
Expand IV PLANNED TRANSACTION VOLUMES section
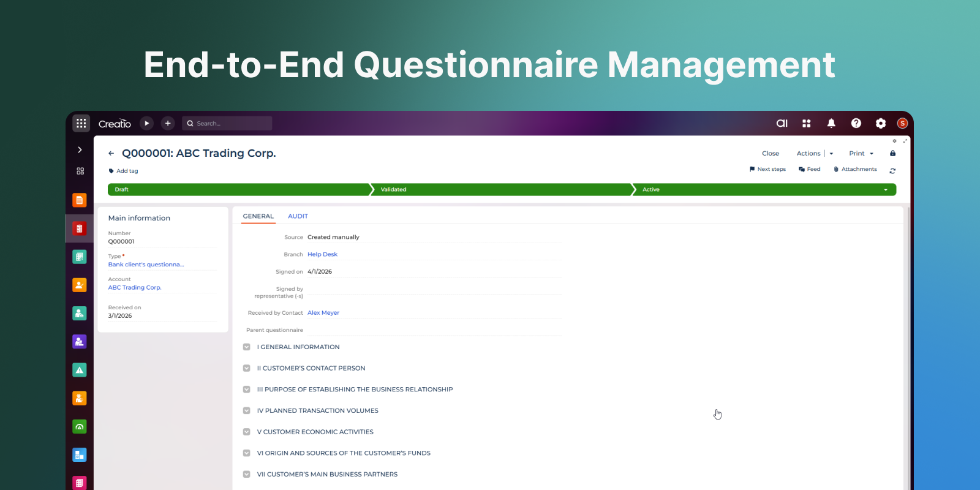(x=247, y=411)
